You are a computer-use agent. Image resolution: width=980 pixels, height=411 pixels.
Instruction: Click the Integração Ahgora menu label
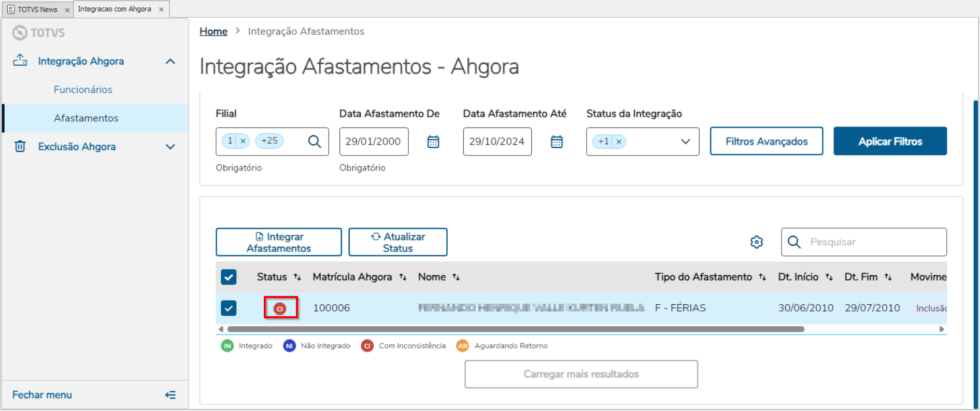click(x=81, y=61)
